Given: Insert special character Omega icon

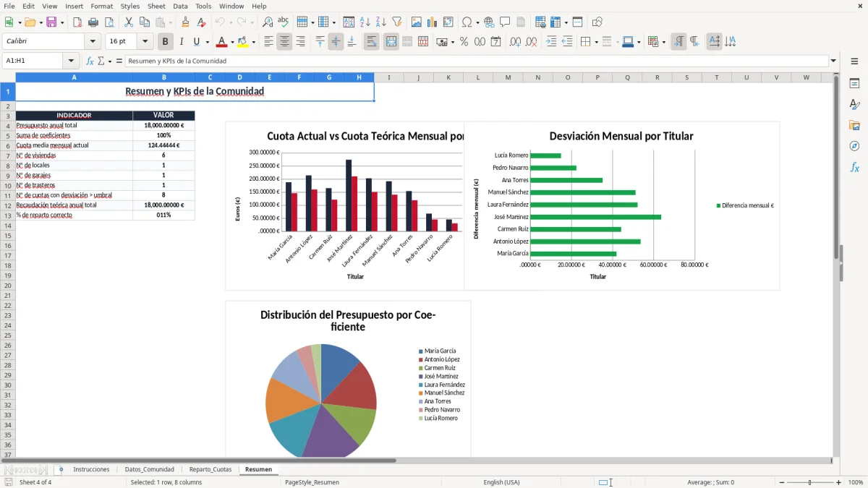Looking at the screenshot, I should (467, 22).
